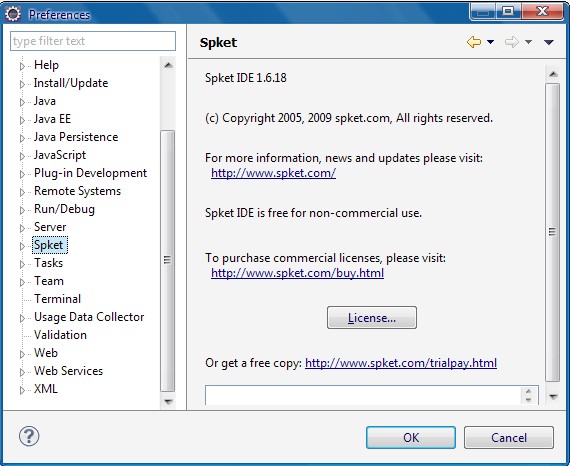Select Terminal preferences category
Screen dimensions: 570x466
pos(57,299)
